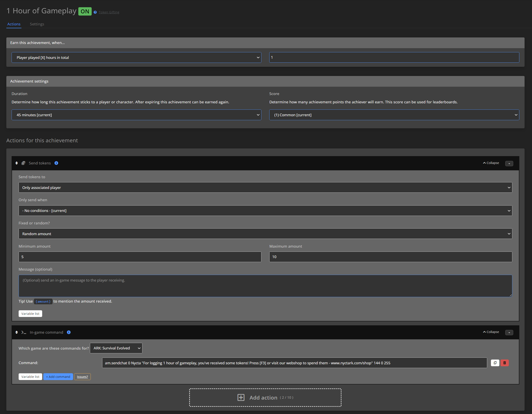Open the Token Gifting link
This screenshot has height=414, width=532.
[109, 12]
